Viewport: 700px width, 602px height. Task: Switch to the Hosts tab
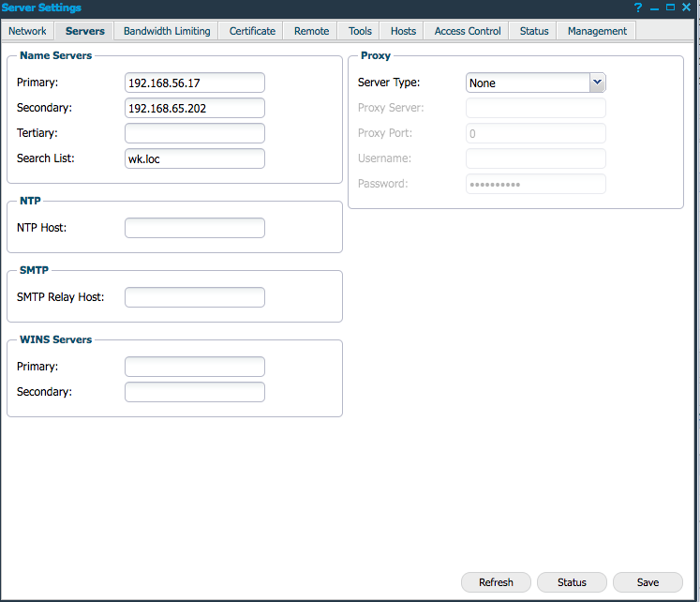click(x=403, y=31)
